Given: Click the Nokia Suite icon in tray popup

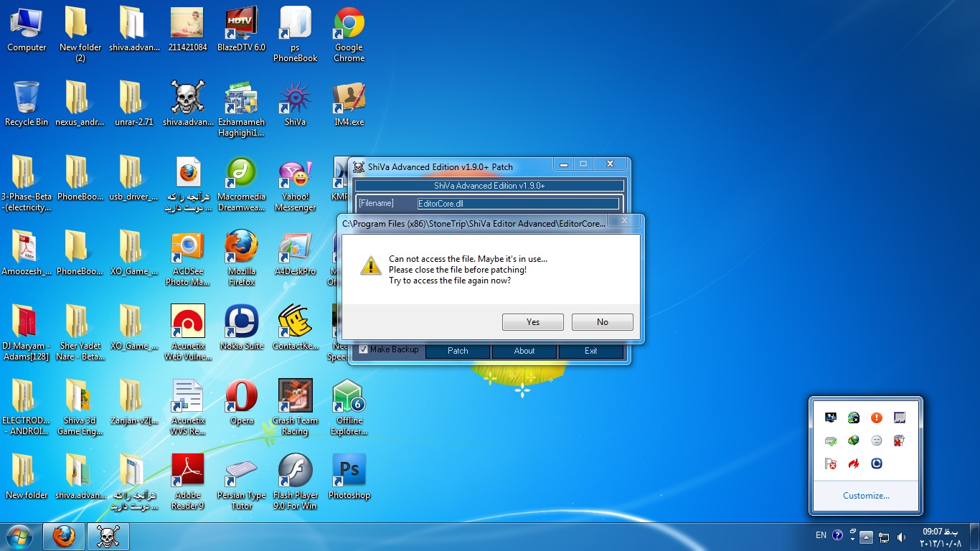Looking at the screenshot, I should click(876, 463).
